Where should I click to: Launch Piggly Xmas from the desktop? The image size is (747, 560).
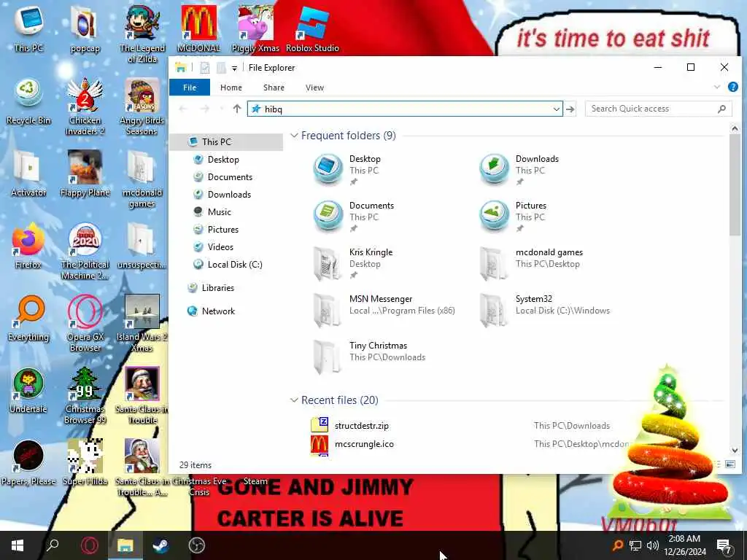(x=255, y=28)
